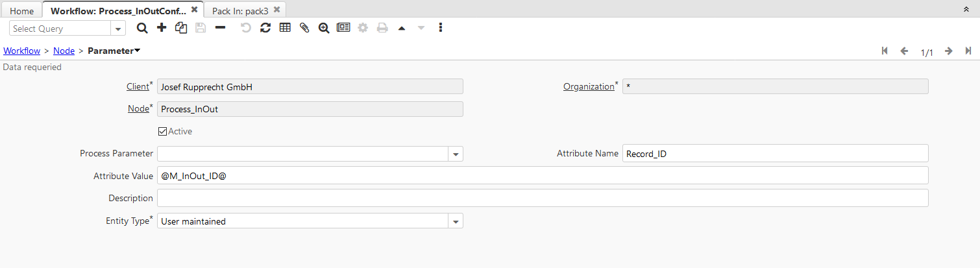Close the Workflow Process_InOutConf tab
This screenshot has width=980, height=268.
(x=195, y=10)
